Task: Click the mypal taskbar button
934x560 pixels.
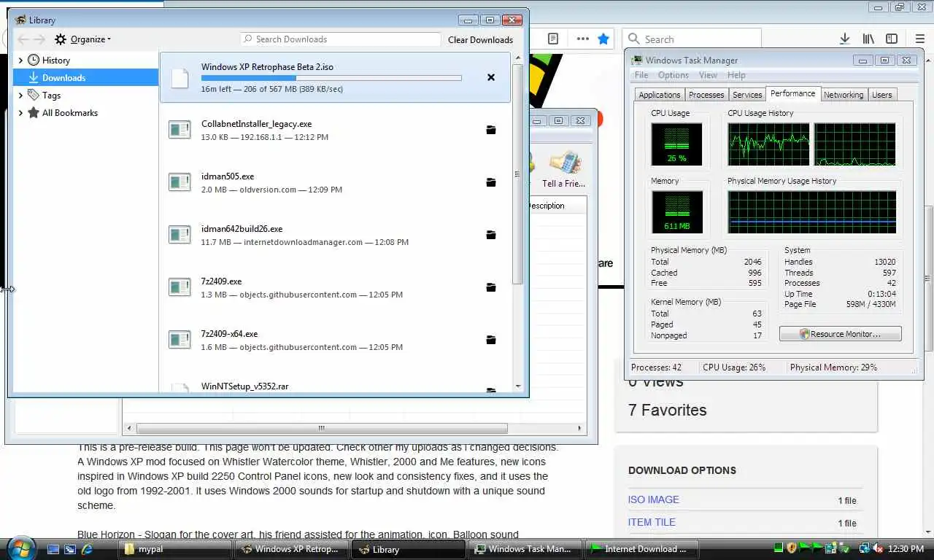Action: [x=176, y=549]
